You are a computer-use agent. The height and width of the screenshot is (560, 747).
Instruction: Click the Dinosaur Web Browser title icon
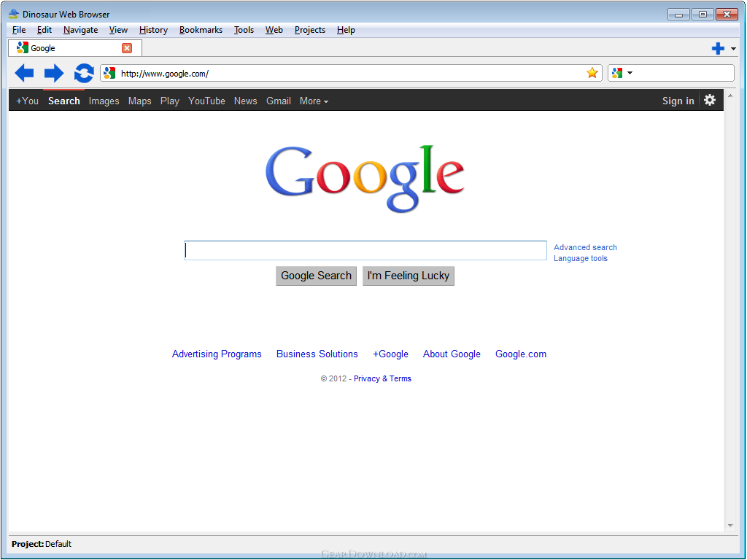coord(14,14)
